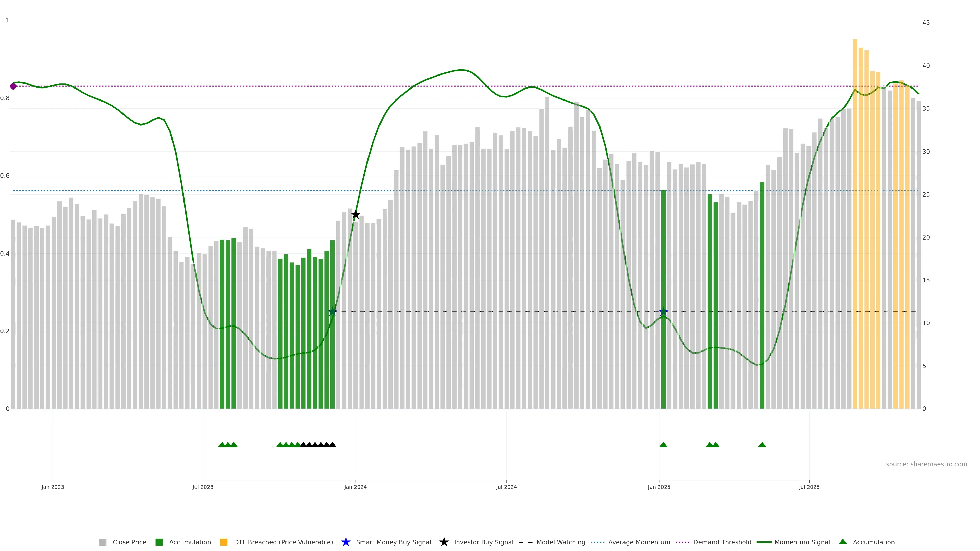Click the purple diamond Demand Threshold marker
This screenshot has width=980, height=551.
[13, 86]
